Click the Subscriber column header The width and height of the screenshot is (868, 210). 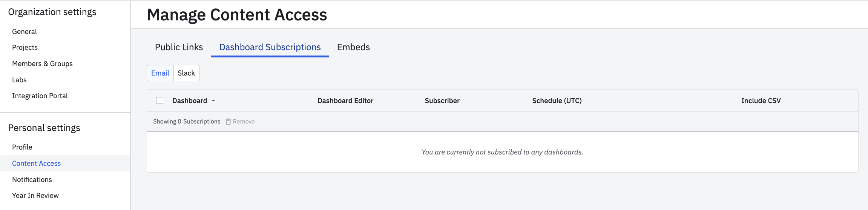[442, 101]
